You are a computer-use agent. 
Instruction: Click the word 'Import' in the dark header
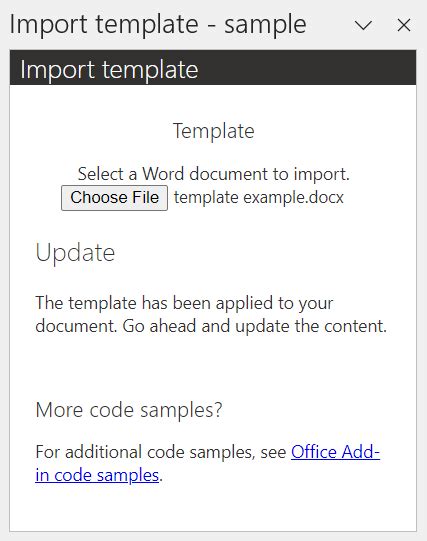(58, 70)
